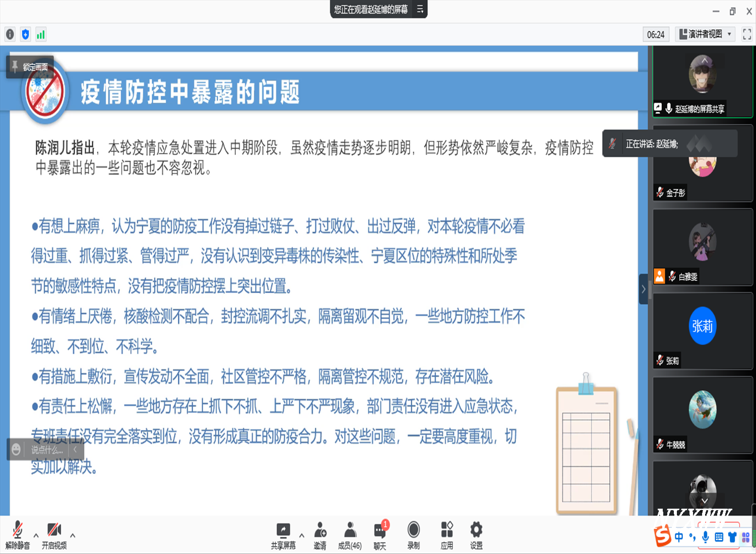Open the 邀请 invite icon
756x554 pixels.
tap(320, 535)
